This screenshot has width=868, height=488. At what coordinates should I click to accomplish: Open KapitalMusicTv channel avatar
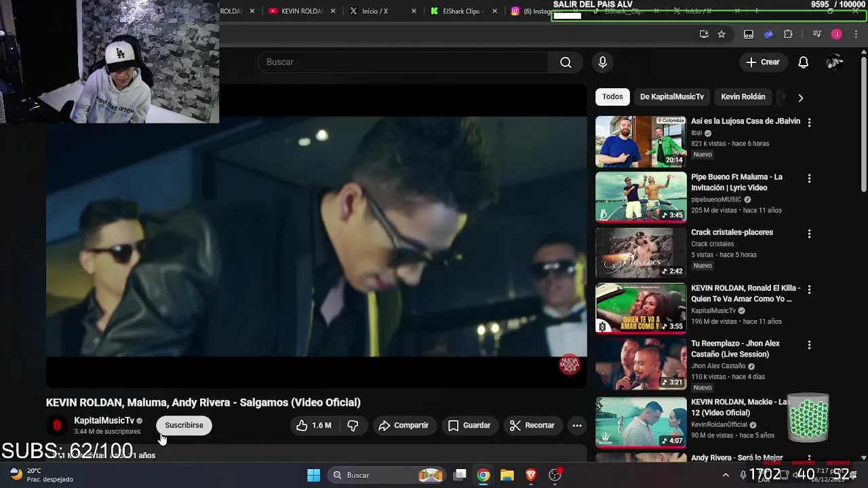pyautogui.click(x=57, y=426)
